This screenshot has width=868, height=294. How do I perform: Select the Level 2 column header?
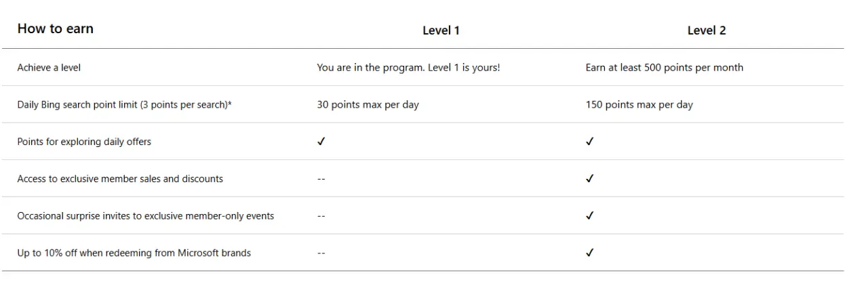coord(707,30)
